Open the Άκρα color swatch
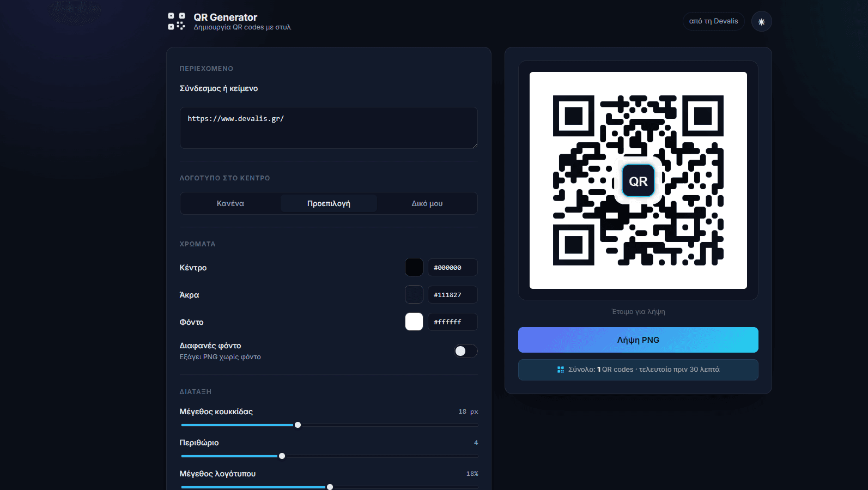868x490 pixels. (414, 294)
